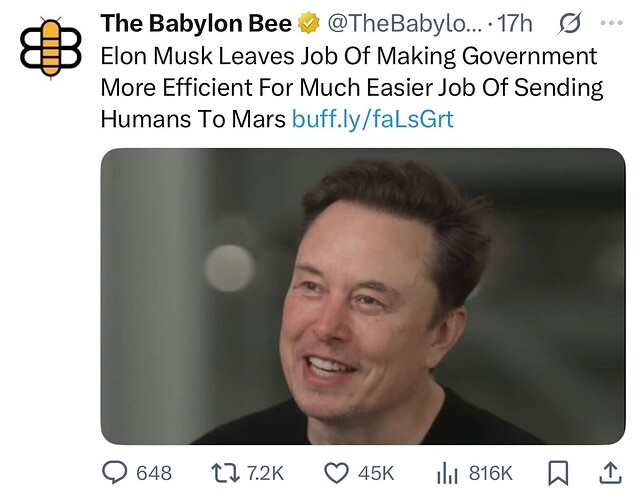The image size is (641, 500).
Task: Click the 816K views count
Action: click(490, 472)
